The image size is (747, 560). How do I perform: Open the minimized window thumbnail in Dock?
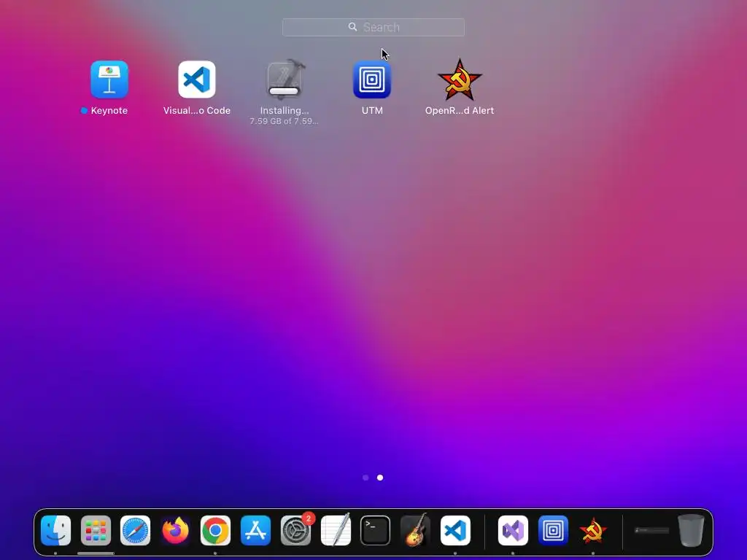point(651,530)
